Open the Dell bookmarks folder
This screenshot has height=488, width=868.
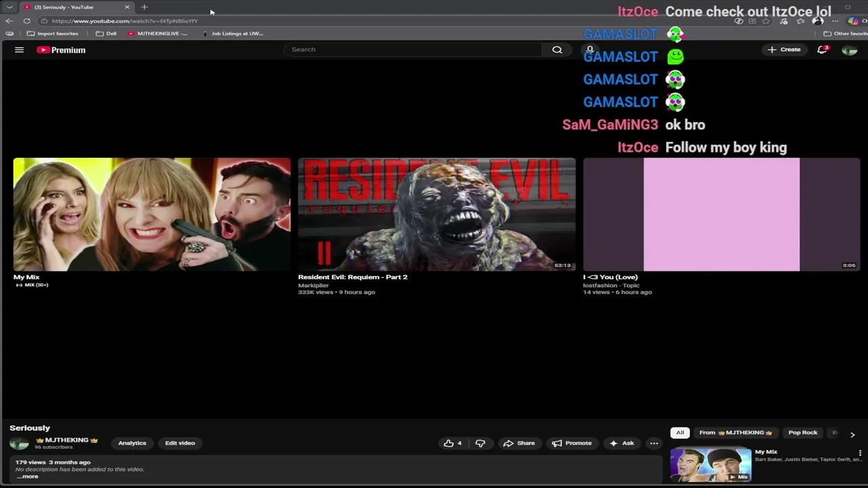pos(106,33)
